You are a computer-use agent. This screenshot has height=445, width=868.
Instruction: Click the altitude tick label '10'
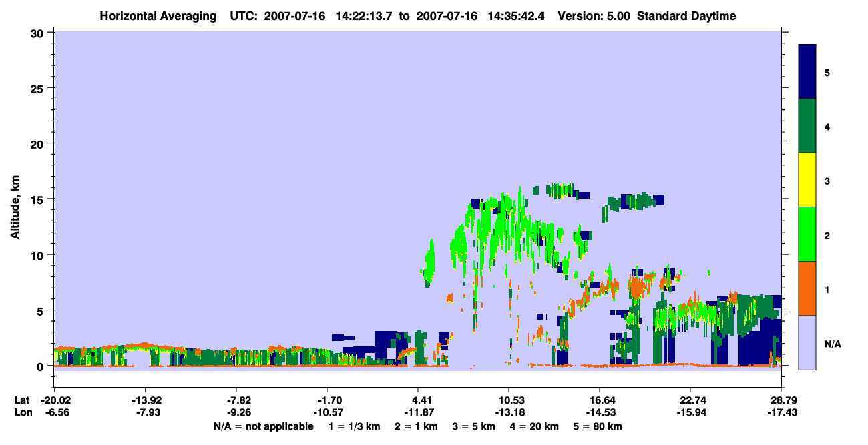(39, 255)
